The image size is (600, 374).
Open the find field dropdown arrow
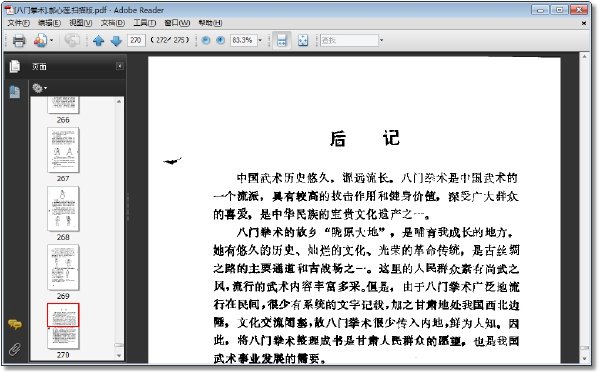tap(381, 40)
